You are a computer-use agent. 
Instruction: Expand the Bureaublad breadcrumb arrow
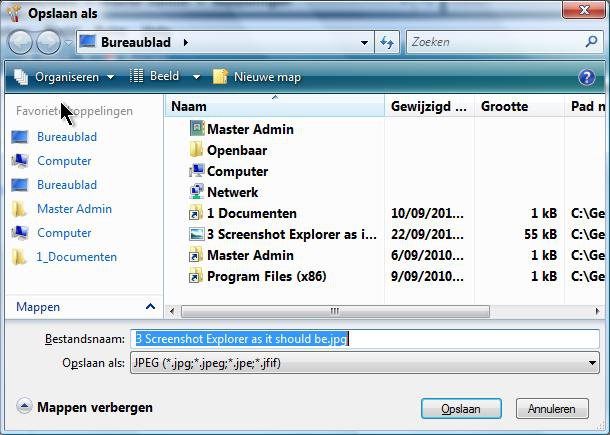coord(186,42)
